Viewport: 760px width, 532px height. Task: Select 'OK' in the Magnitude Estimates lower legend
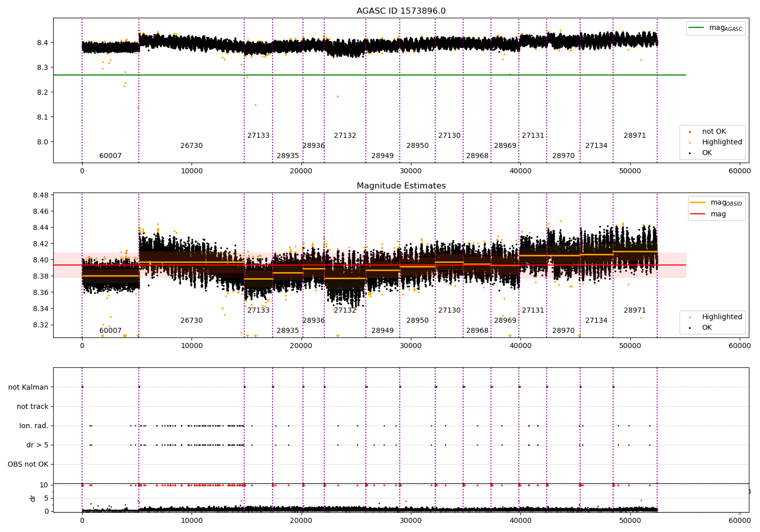tap(707, 328)
